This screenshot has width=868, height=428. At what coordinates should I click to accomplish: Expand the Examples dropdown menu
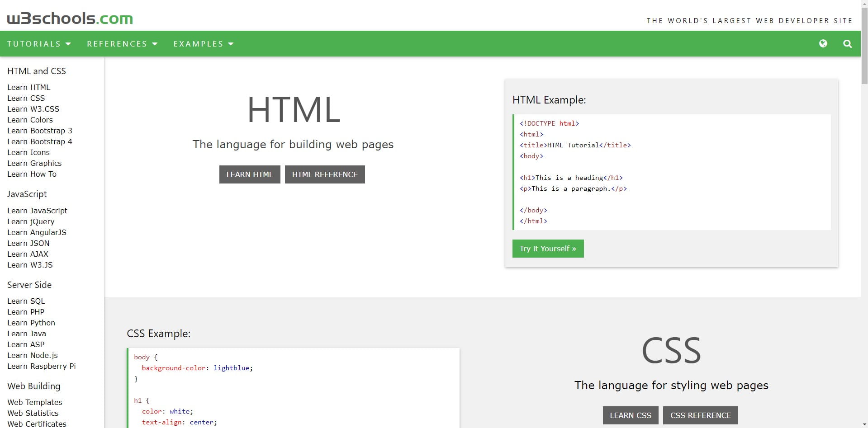pyautogui.click(x=204, y=44)
